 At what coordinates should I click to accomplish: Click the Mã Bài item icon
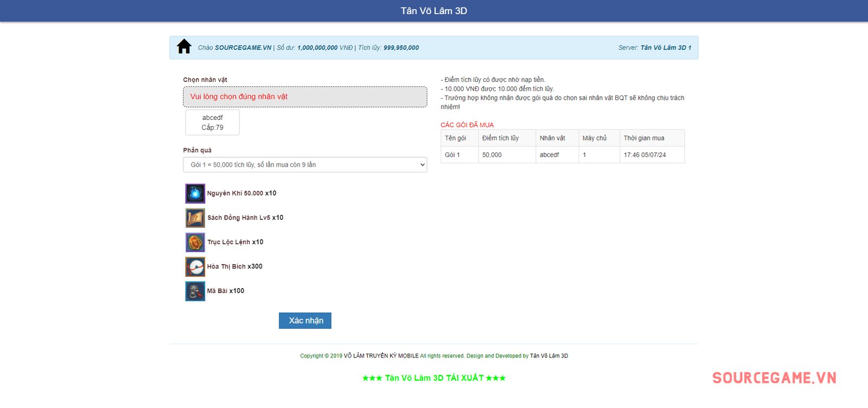(195, 291)
